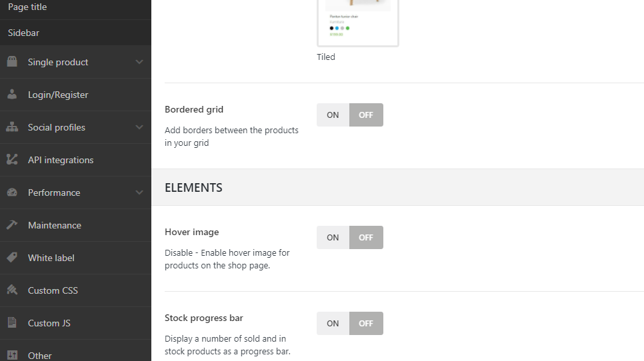Viewport: 644px width, 361px height.
Task: Click the Custom CSS icon
Action: 12,290
